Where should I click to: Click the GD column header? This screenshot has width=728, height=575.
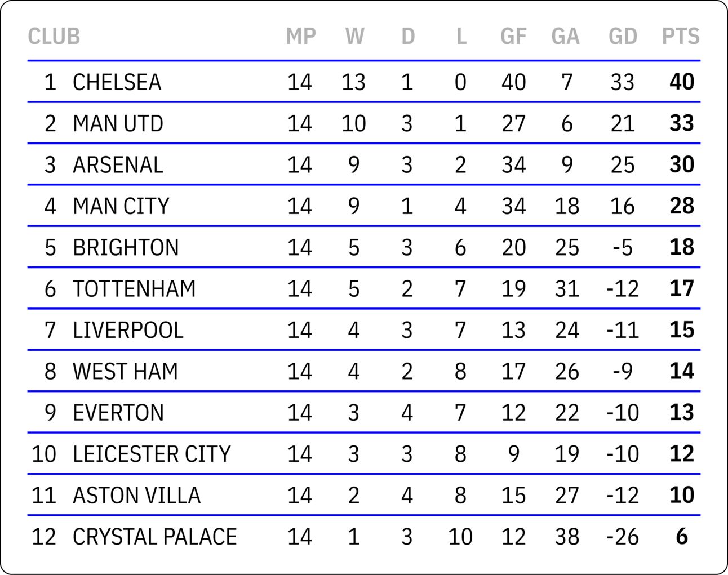click(623, 37)
